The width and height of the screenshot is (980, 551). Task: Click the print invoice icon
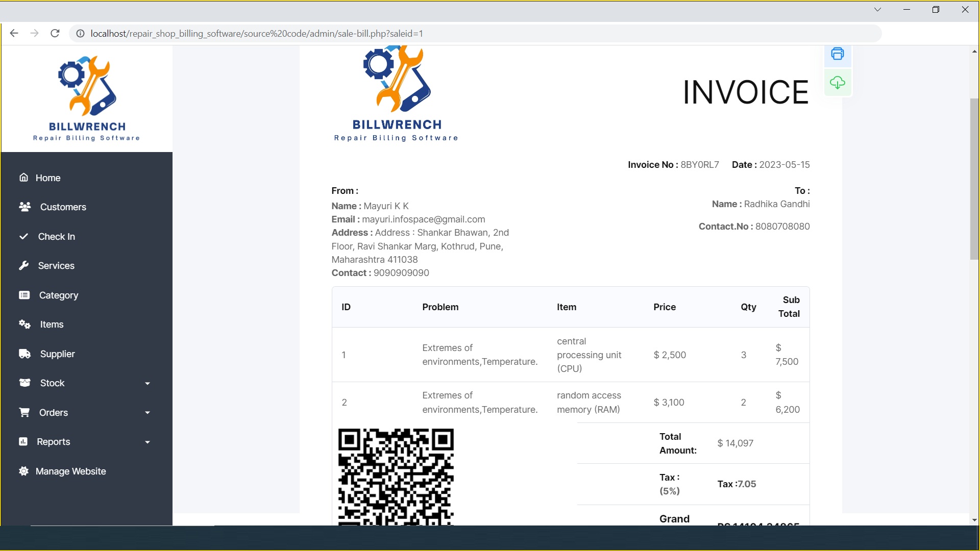point(837,53)
